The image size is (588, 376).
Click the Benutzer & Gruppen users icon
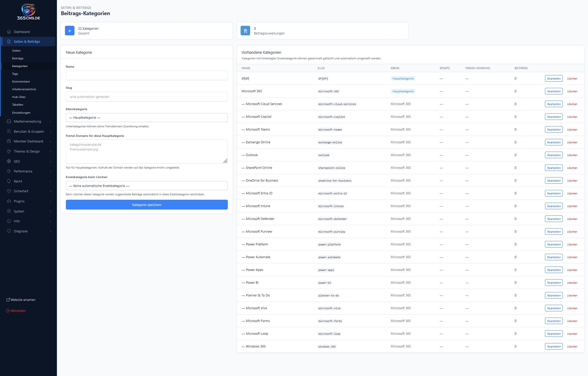(9, 131)
